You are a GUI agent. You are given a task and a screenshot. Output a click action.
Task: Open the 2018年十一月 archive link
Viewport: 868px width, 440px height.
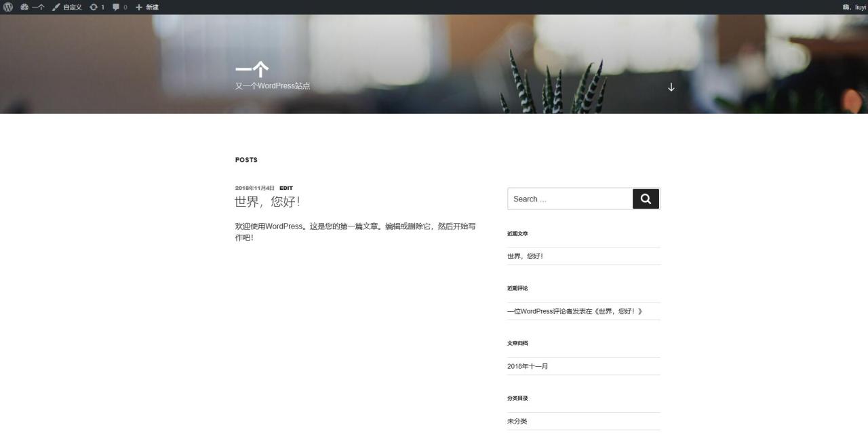[x=528, y=366]
